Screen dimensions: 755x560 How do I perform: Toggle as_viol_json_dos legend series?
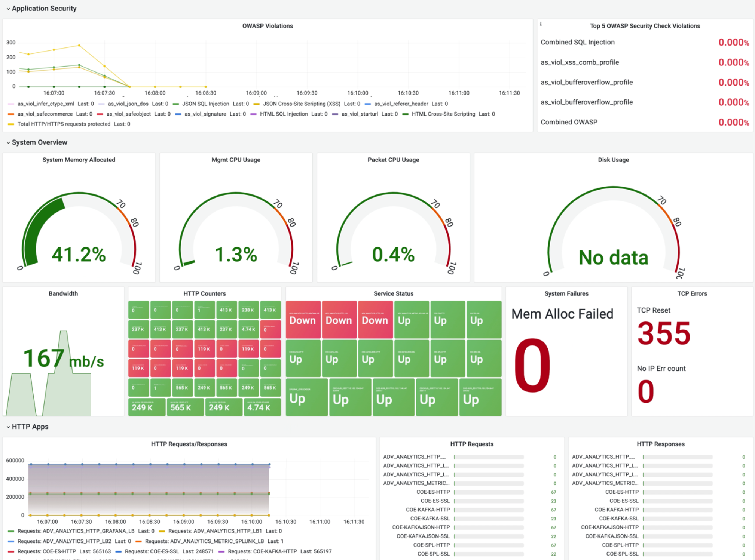tap(128, 104)
